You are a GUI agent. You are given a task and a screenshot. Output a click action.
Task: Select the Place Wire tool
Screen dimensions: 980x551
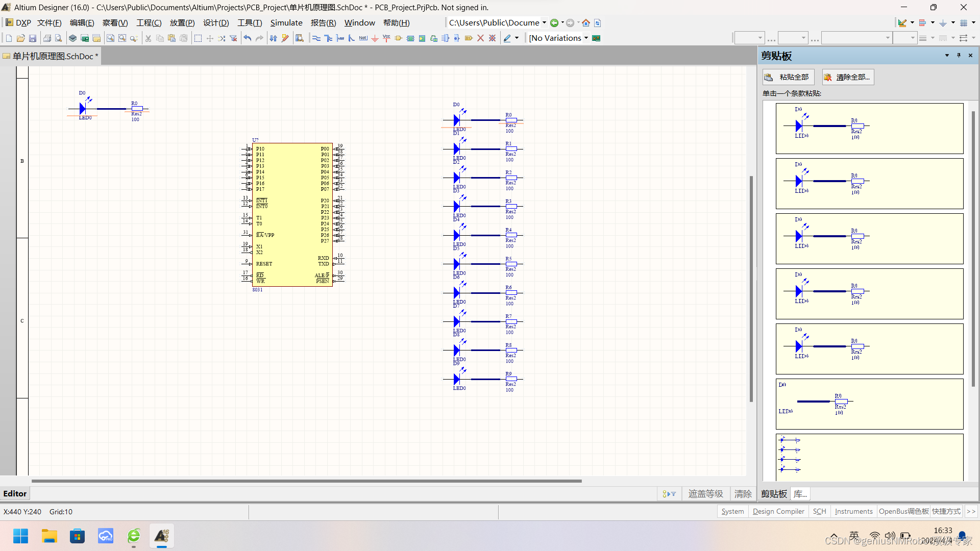click(316, 38)
